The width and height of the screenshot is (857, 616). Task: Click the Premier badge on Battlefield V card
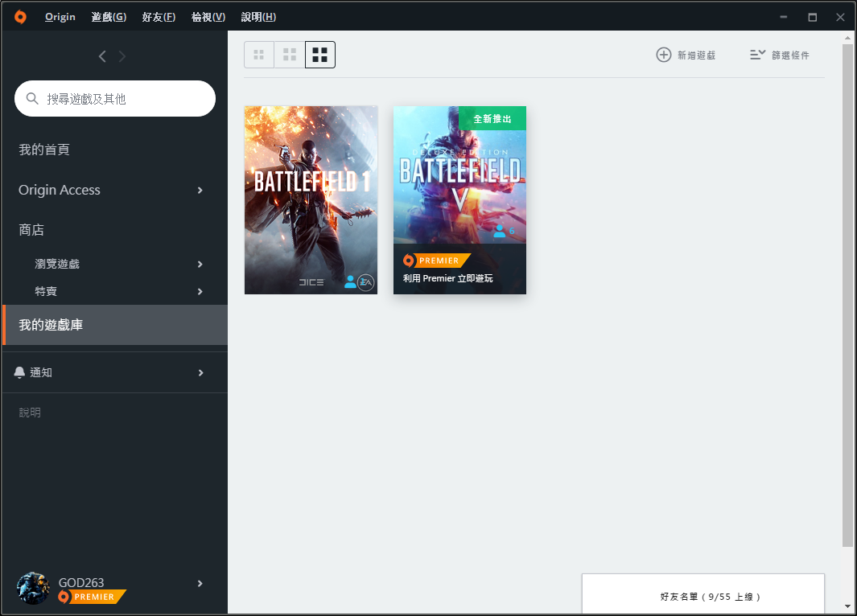(437, 261)
